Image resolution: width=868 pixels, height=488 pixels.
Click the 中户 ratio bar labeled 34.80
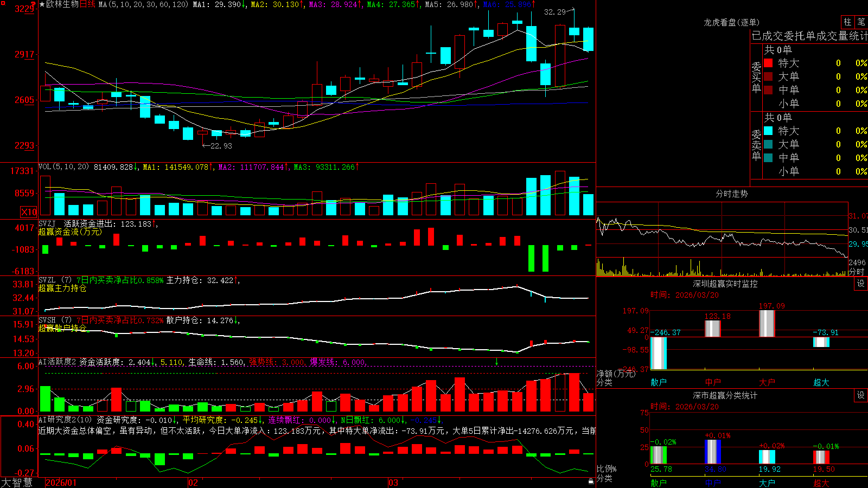[712, 452]
